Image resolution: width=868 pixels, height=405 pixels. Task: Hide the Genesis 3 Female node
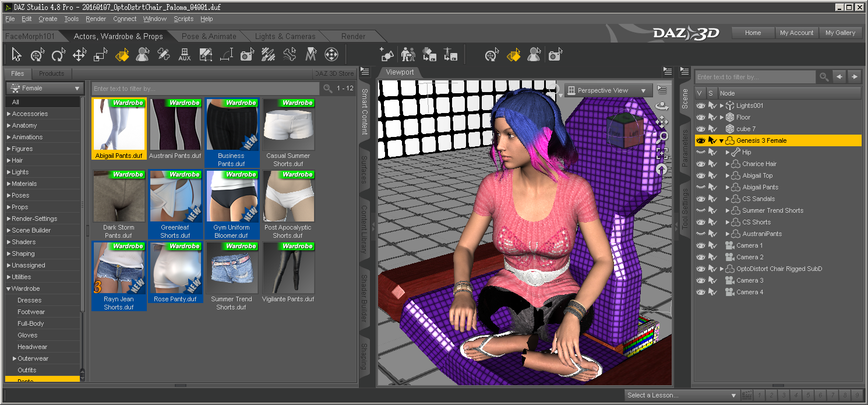coord(701,140)
